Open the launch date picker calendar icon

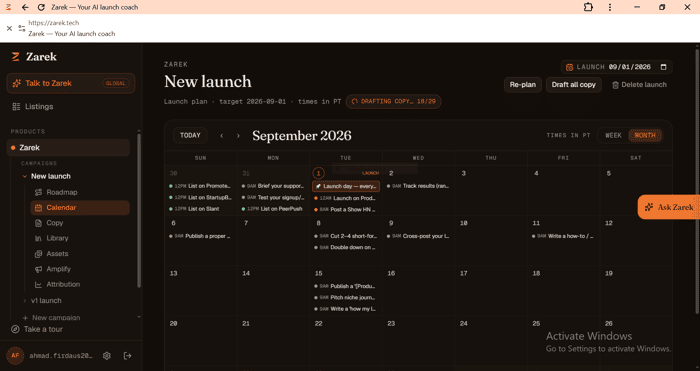(663, 67)
